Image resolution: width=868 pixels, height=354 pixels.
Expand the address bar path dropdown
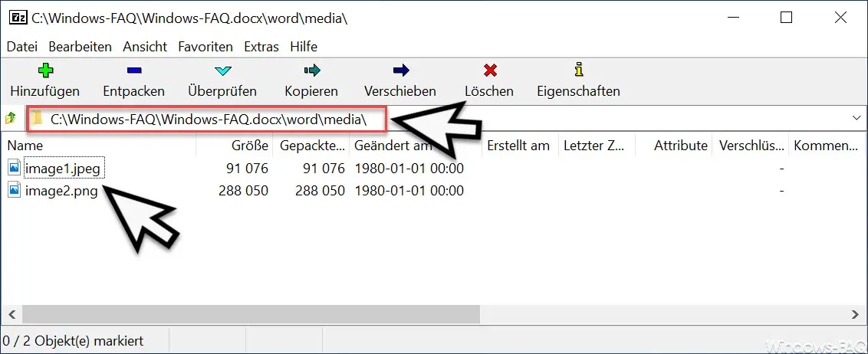click(856, 118)
